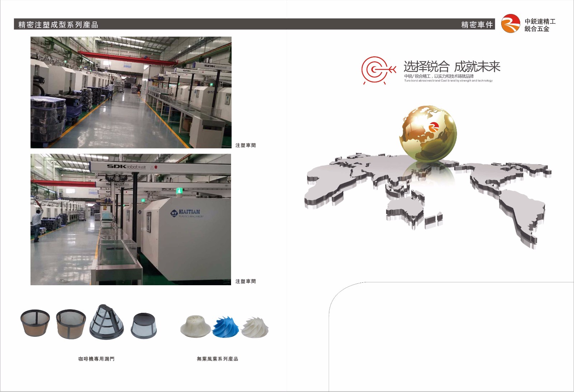Click the 选择锐合 成就未来 slogan text
The image size is (574, 392).
coord(452,67)
